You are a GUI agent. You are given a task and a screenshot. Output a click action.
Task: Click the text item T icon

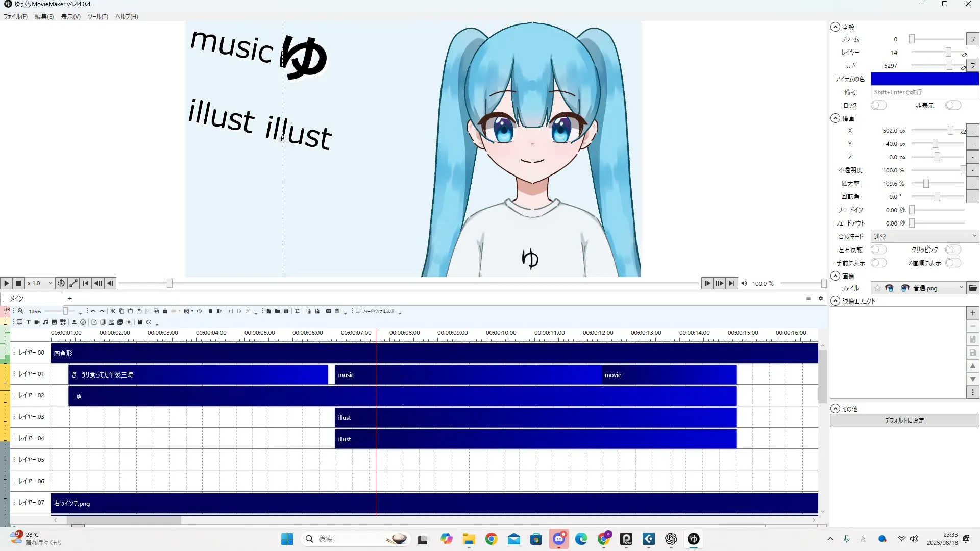click(28, 322)
